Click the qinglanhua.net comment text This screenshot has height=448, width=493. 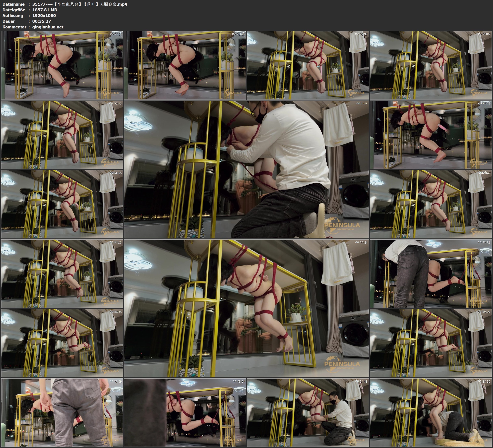(48, 27)
